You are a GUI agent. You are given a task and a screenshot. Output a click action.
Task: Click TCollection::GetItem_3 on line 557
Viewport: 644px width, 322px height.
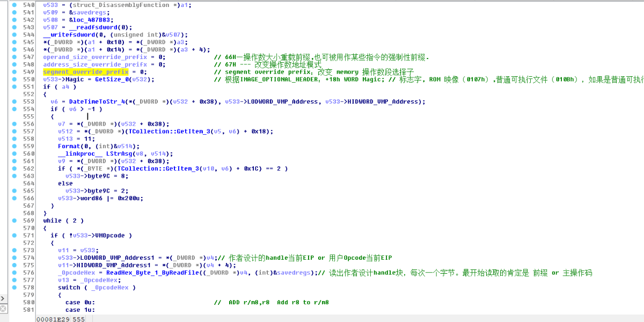point(163,131)
